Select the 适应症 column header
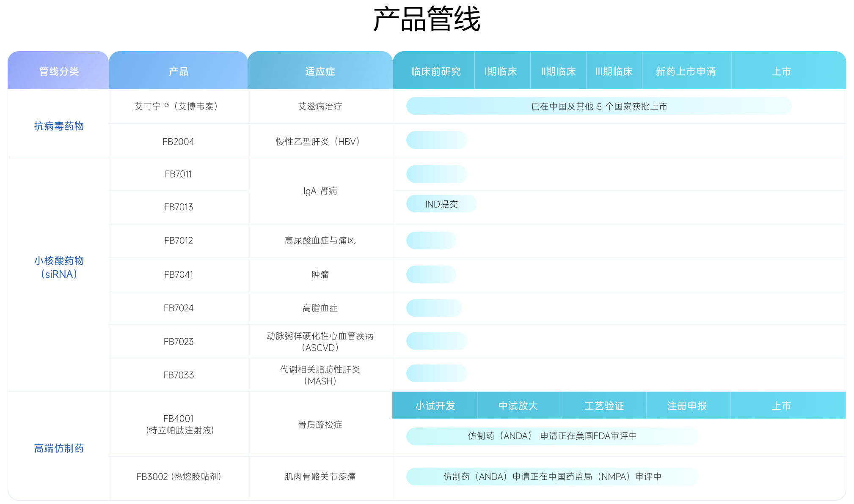The image size is (854, 504). coord(320,71)
